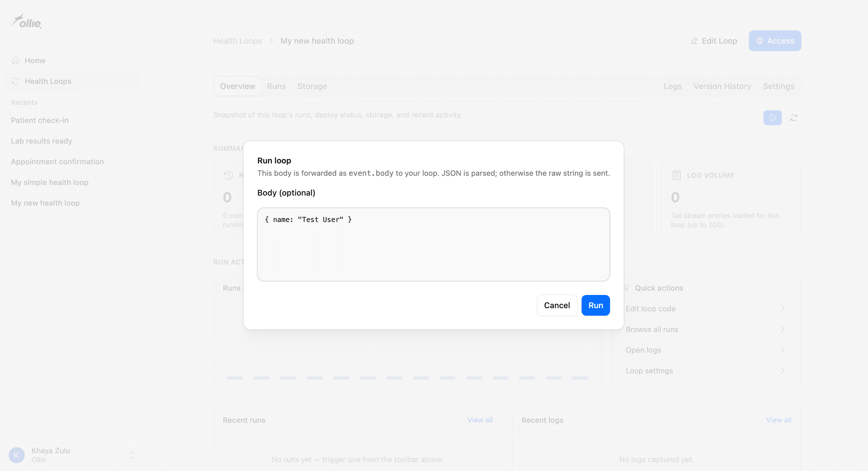Click the Ollie logo

pos(26,21)
